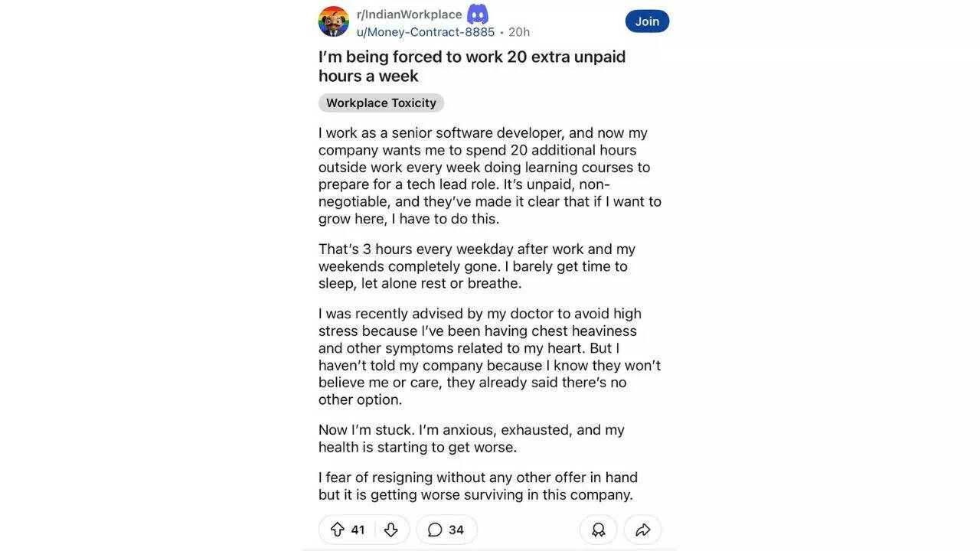Join the r/IndianWorkplace community
Image resolution: width=980 pixels, height=551 pixels.
[x=647, y=21]
